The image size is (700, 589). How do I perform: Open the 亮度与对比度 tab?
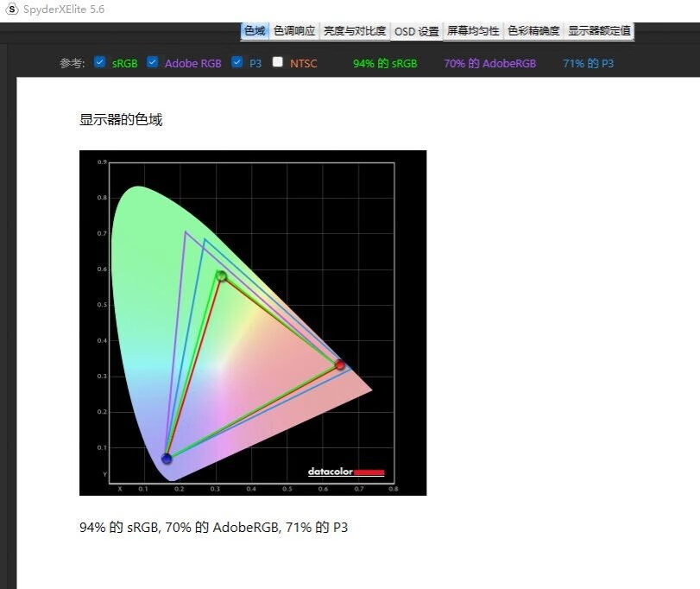(x=355, y=31)
